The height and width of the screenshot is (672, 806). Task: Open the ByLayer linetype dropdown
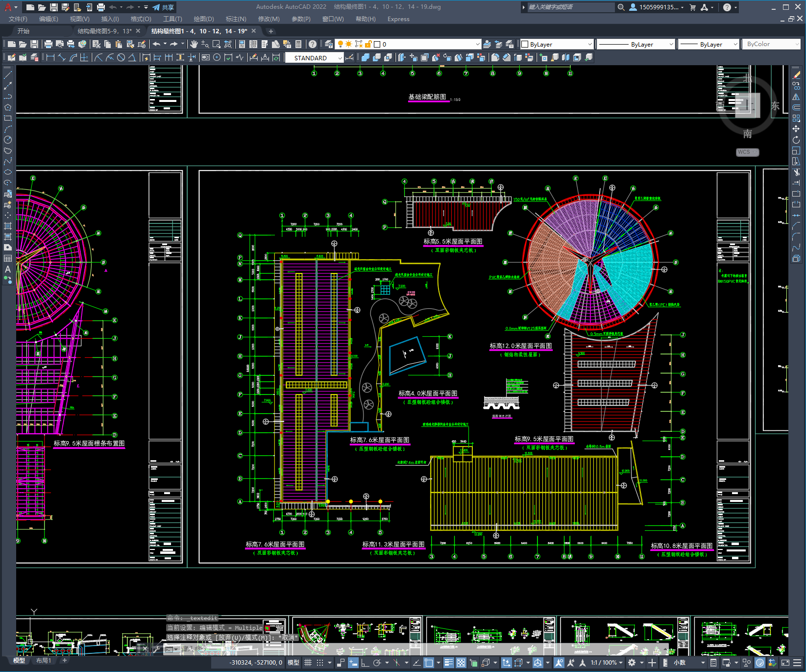[636, 44]
